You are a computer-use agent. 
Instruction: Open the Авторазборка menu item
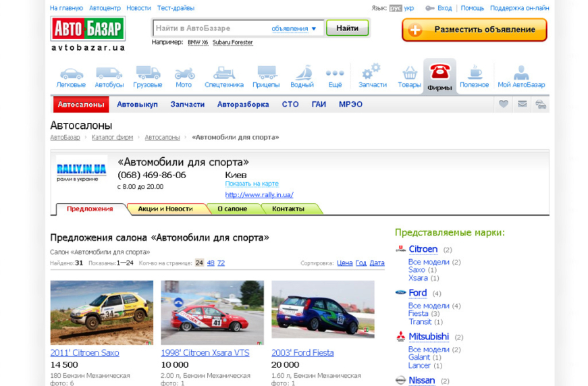(243, 105)
